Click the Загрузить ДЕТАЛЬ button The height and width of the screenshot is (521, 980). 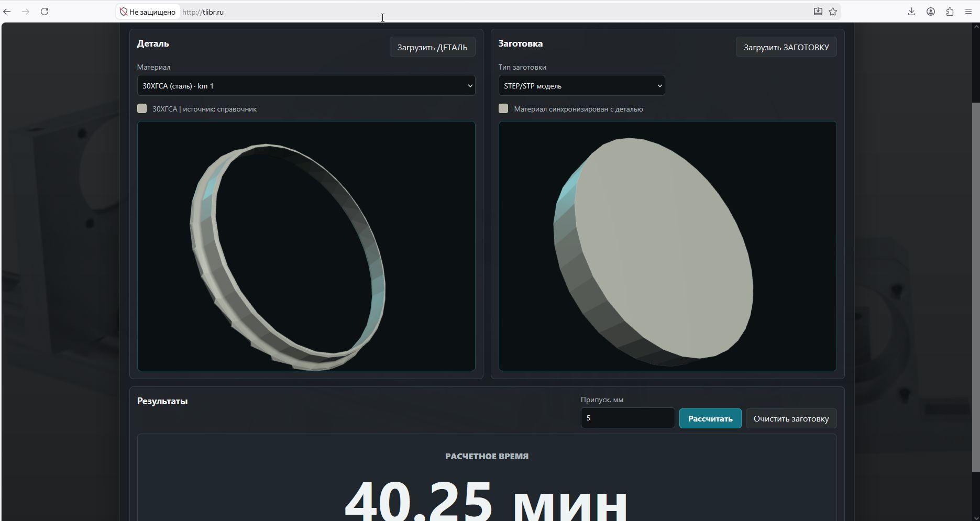[x=432, y=47]
